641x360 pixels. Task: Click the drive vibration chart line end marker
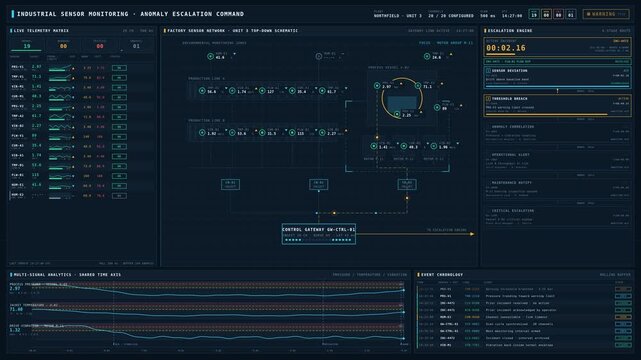[x=403, y=338]
